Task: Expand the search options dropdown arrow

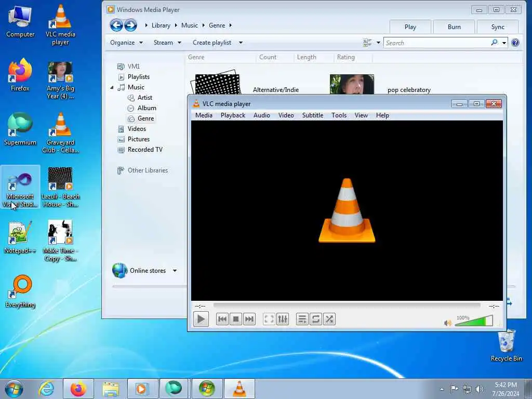Action: 504,43
